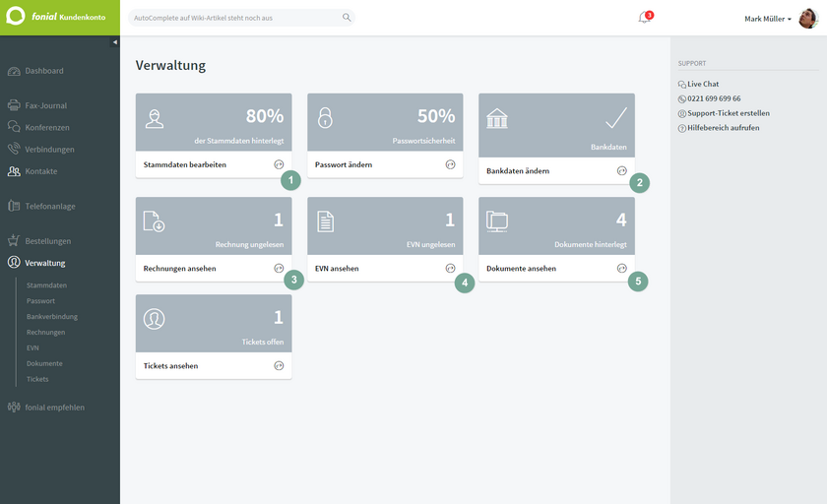Open the EVN submenu item
The image size is (827, 504).
pyautogui.click(x=32, y=347)
